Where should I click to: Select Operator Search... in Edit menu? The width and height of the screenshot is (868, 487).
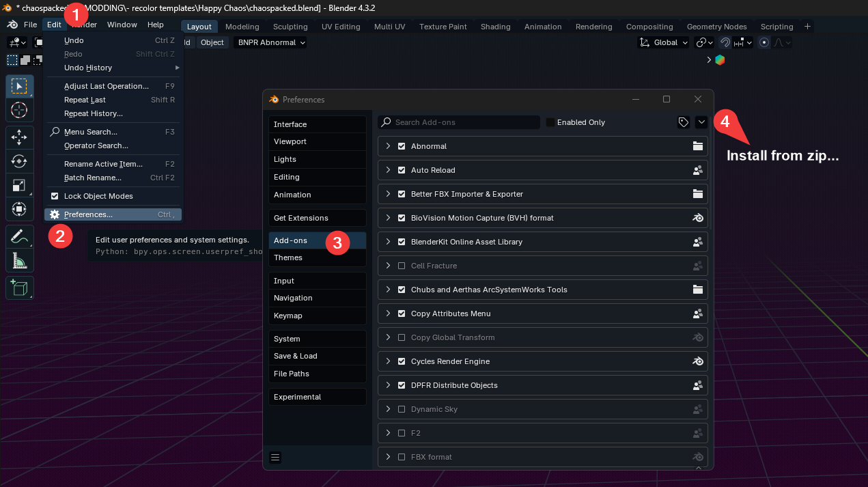click(113, 145)
